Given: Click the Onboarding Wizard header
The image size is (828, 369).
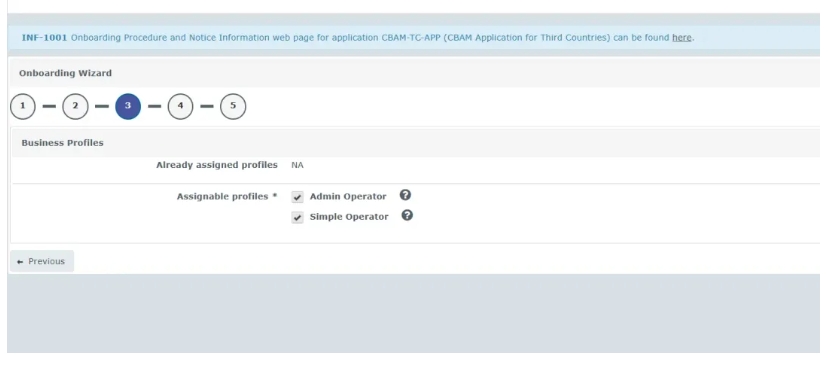Looking at the screenshot, I should coord(65,73).
